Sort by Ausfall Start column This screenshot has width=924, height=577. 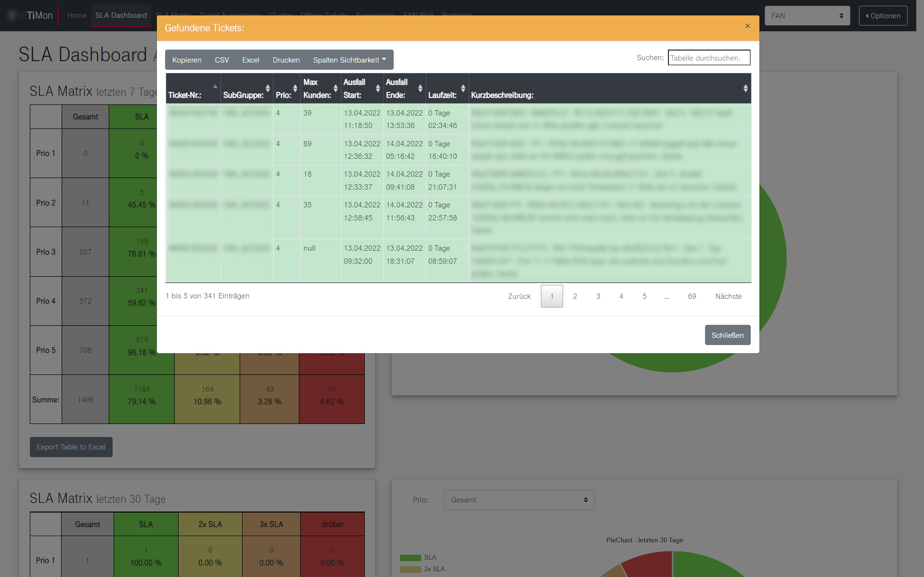click(x=362, y=89)
